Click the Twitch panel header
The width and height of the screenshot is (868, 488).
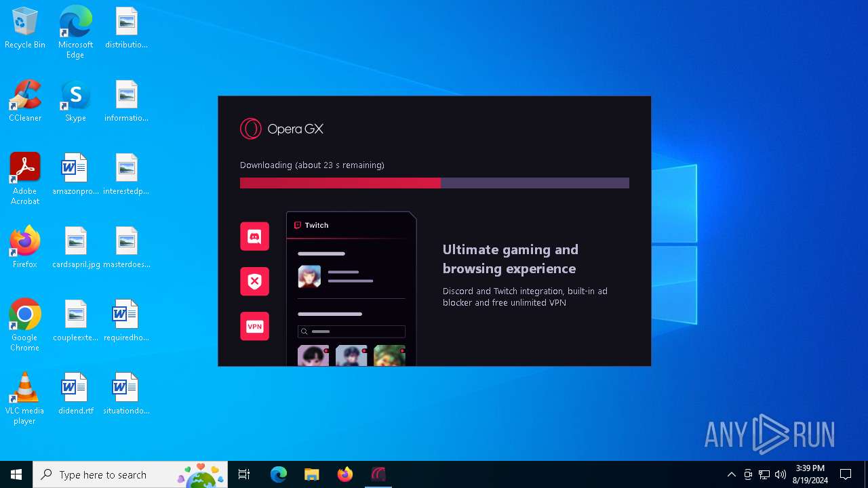click(x=351, y=225)
